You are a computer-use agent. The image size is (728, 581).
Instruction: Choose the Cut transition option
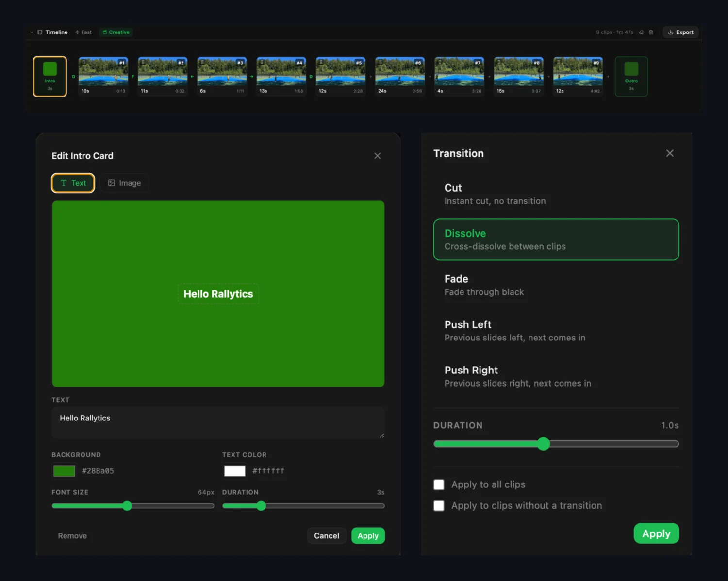click(x=556, y=194)
